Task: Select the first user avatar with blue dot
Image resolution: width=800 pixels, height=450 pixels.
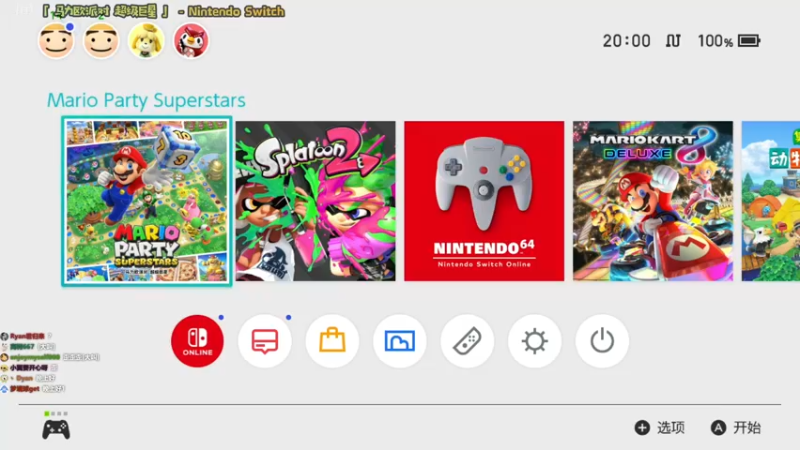Action: pyautogui.click(x=56, y=41)
